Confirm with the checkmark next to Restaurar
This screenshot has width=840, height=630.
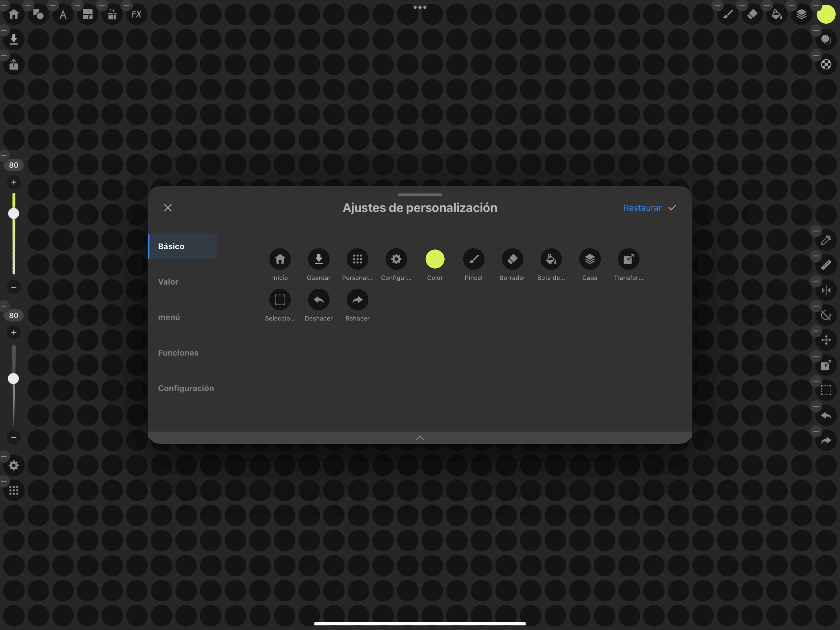(672, 208)
